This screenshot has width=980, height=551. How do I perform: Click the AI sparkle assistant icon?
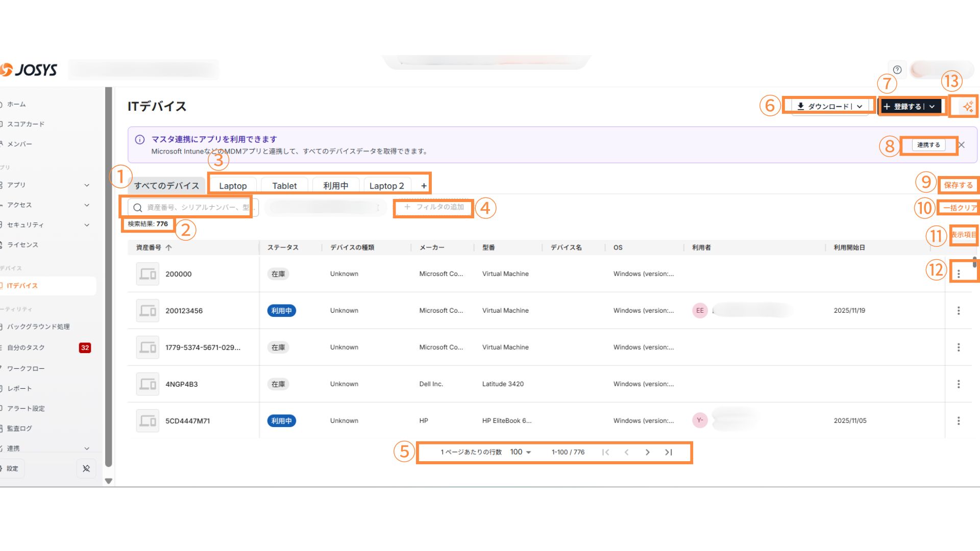tap(967, 107)
